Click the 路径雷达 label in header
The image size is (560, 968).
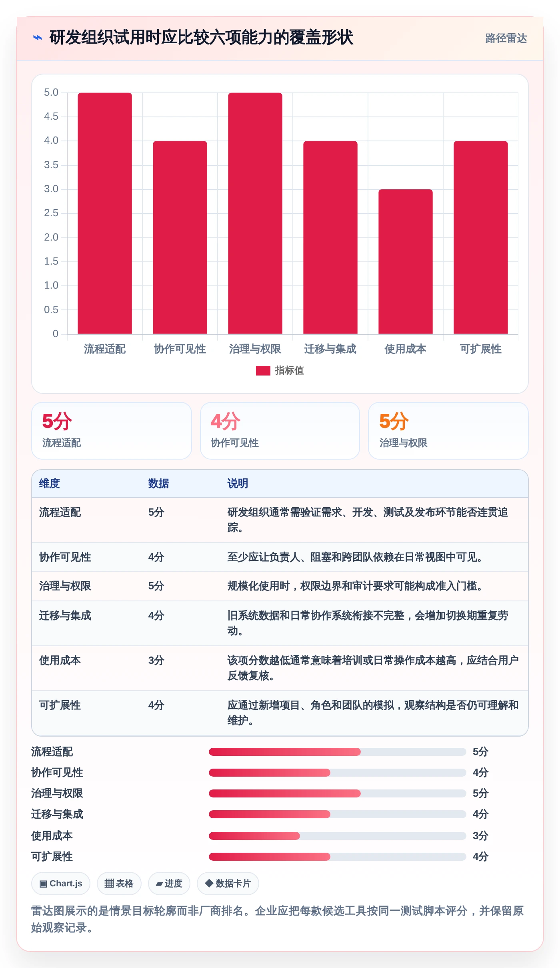(x=506, y=38)
